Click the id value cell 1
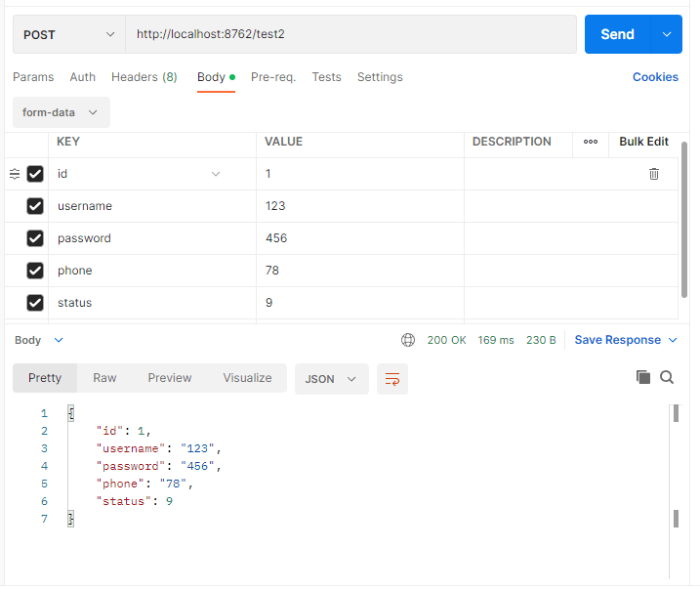The image size is (700, 590). pos(360,174)
